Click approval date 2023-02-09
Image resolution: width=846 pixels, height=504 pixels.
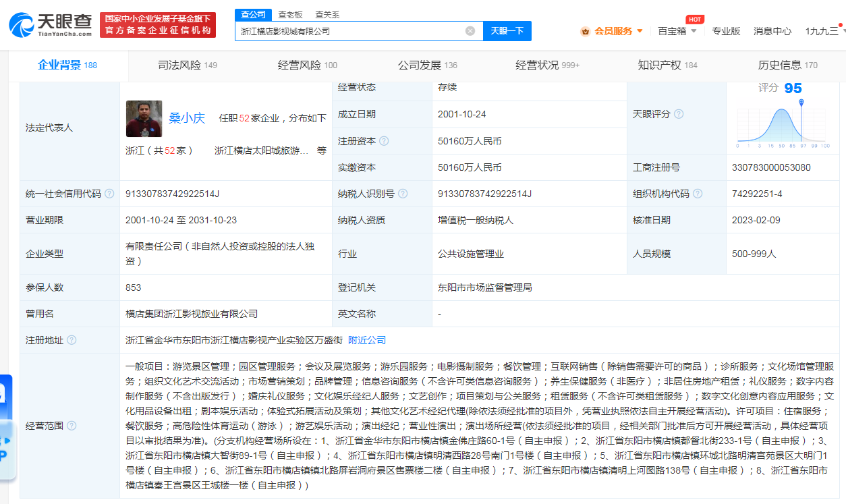[756, 220]
